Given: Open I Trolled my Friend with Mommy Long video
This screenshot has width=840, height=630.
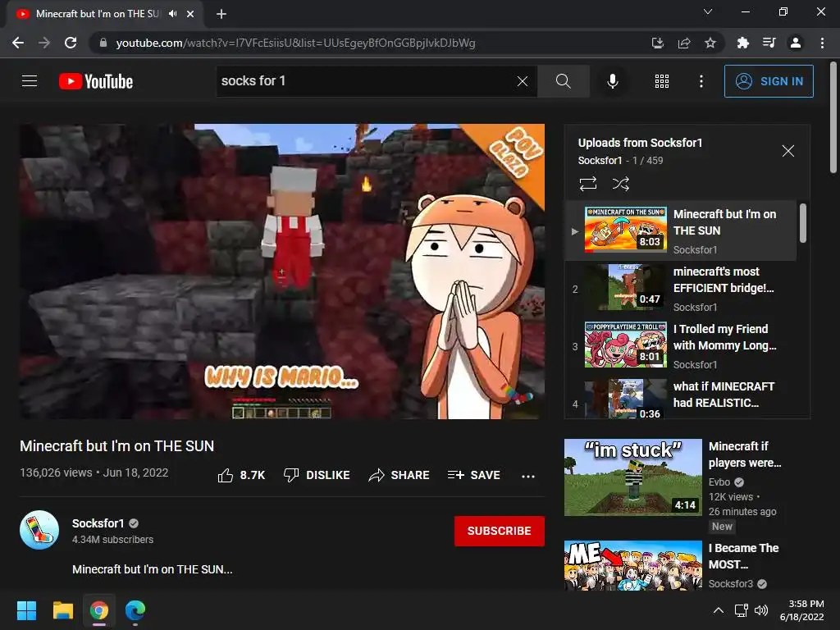Looking at the screenshot, I should coord(680,345).
